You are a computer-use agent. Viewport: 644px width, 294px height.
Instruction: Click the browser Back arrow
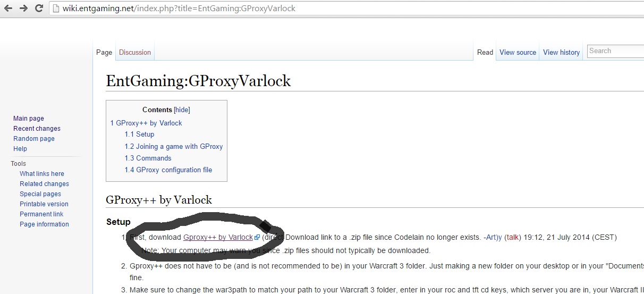click(8, 9)
